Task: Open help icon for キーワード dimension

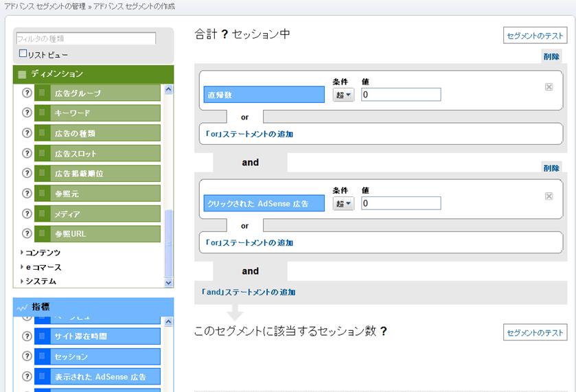Action: pos(27,113)
